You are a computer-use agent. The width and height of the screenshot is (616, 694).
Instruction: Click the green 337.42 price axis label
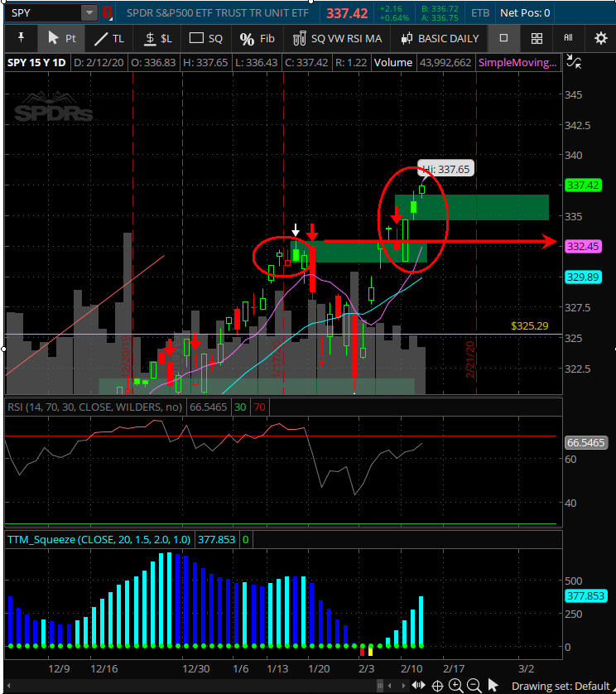(583, 185)
